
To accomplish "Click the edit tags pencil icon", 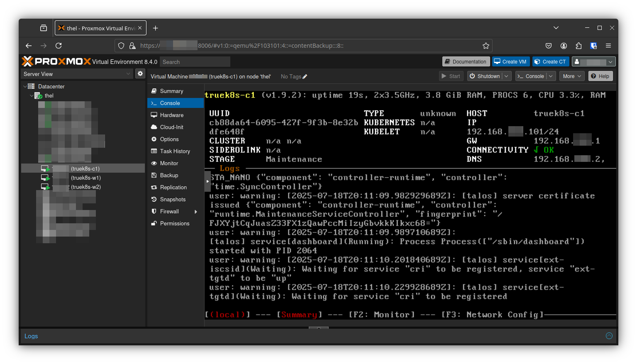I will point(305,77).
